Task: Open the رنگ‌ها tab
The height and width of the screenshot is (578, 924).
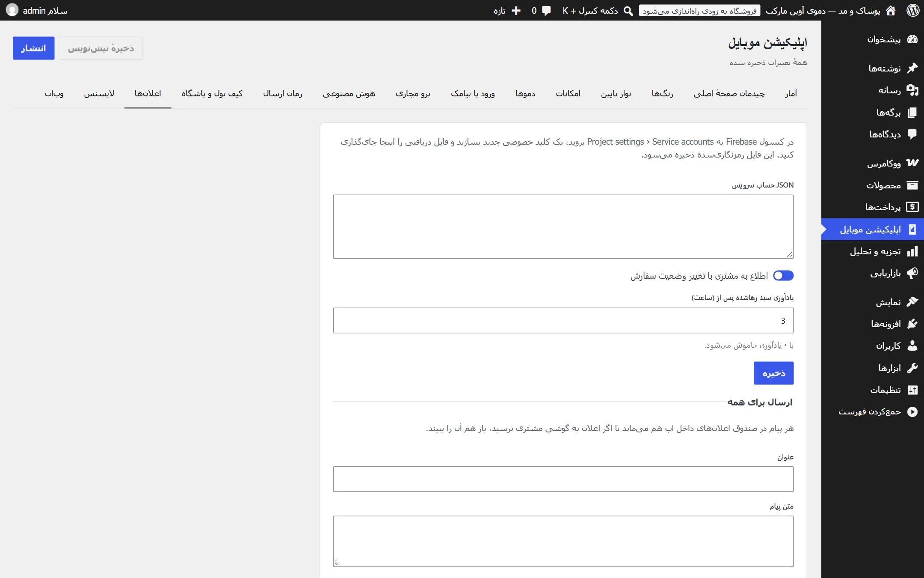Action: (662, 93)
